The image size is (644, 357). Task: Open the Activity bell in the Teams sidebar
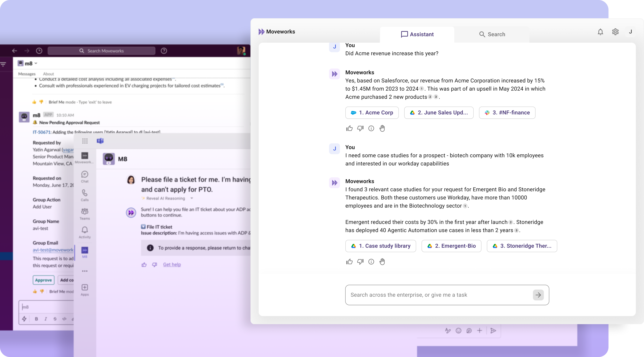(85, 232)
